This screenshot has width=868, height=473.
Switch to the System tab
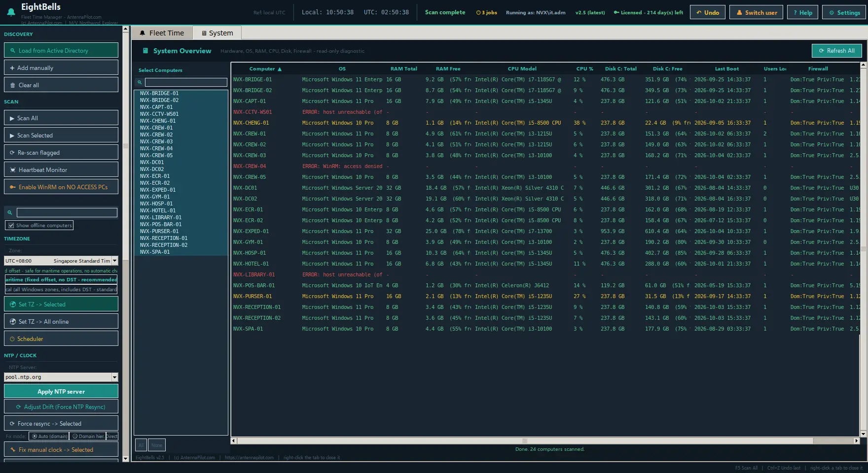[217, 33]
